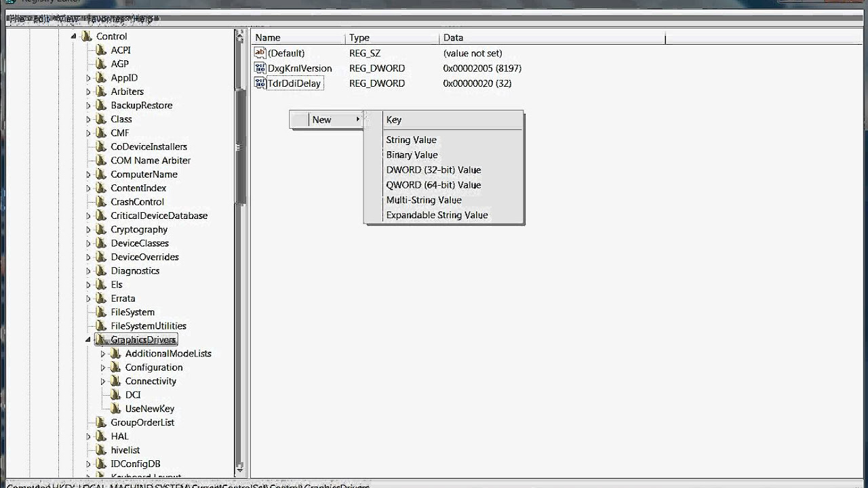Image resolution: width=868 pixels, height=488 pixels.
Task: Click the DeviceClasses folder icon
Action: [x=101, y=243]
